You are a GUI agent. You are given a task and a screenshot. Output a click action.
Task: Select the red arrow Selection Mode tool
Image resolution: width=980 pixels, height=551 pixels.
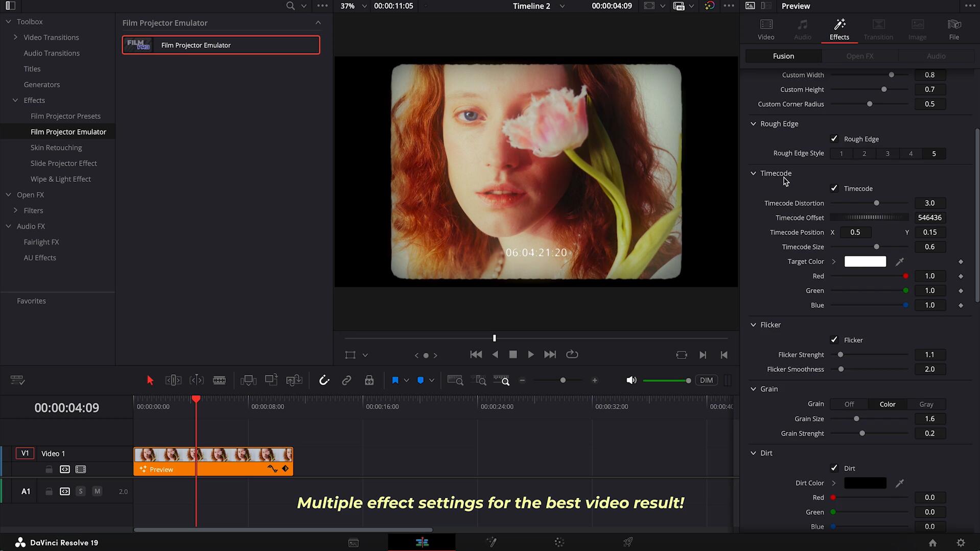pyautogui.click(x=150, y=380)
